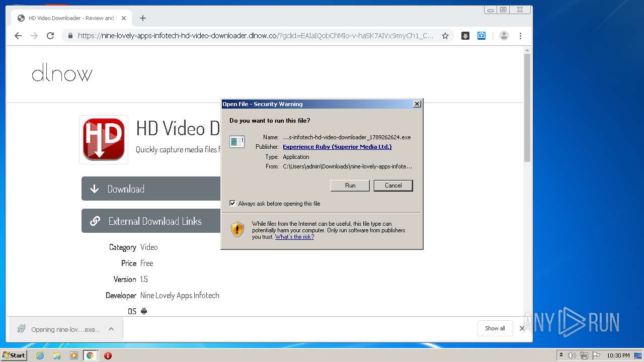644x362 pixels.
Task: Click the Download button on the page
Action: 151,189
